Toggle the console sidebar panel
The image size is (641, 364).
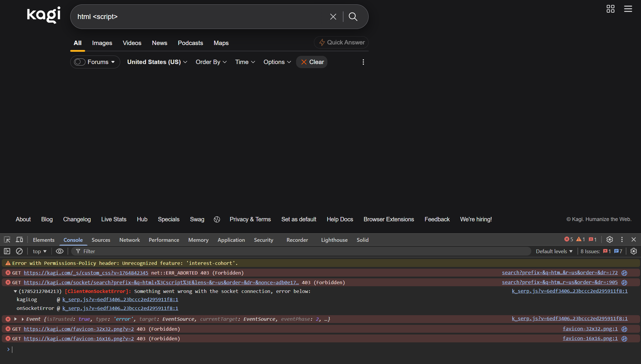pos(7,251)
